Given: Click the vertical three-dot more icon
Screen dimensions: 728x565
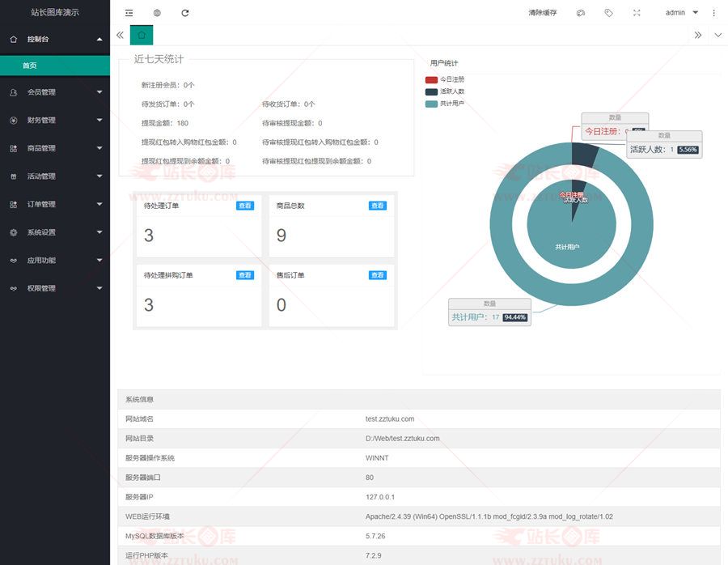Looking at the screenshot, I should [x=713, y=13].
